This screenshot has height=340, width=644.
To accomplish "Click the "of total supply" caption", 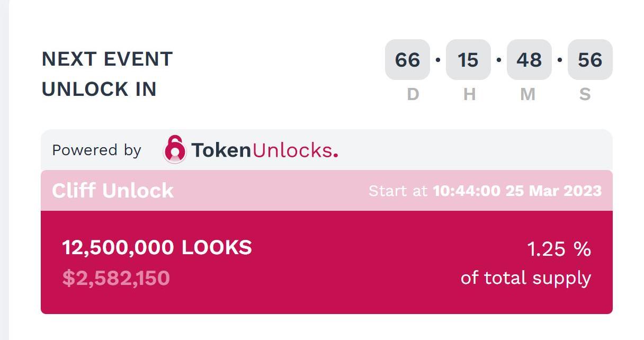I will (525, 278).
